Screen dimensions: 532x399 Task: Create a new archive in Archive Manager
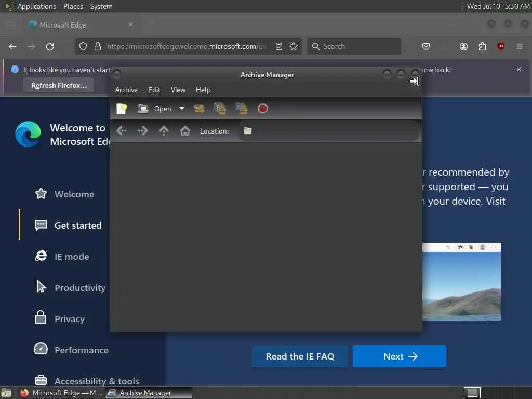pos(122,109)
